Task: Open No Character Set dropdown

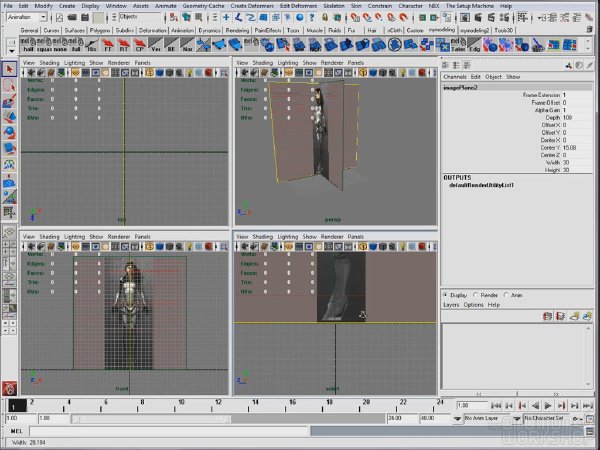Action: pos(517,419)
